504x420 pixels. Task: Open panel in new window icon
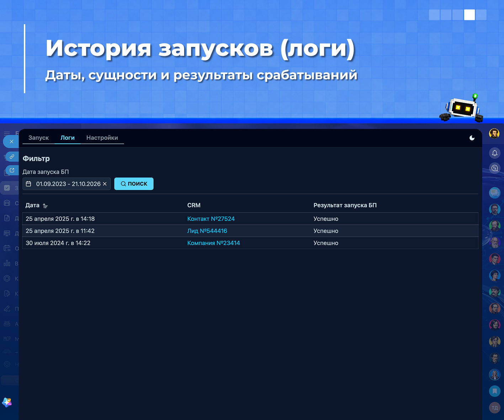click(x=12, y=170)
